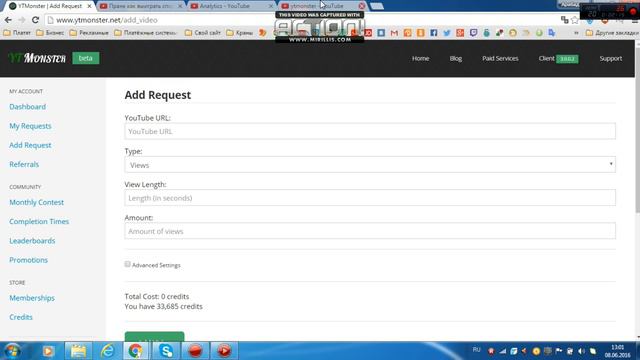Open the 'Свой сайт' bookmarks folder
640x360 pixels.
[203, 33]
